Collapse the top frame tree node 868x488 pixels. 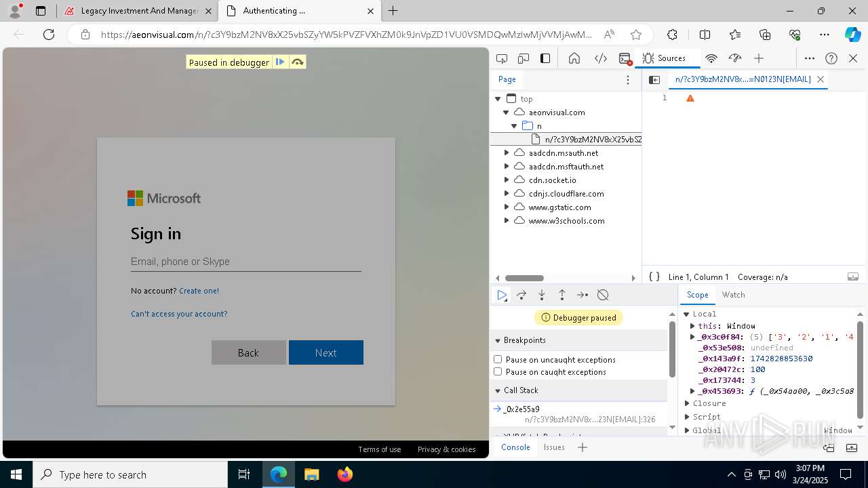(x=498, y=99)
